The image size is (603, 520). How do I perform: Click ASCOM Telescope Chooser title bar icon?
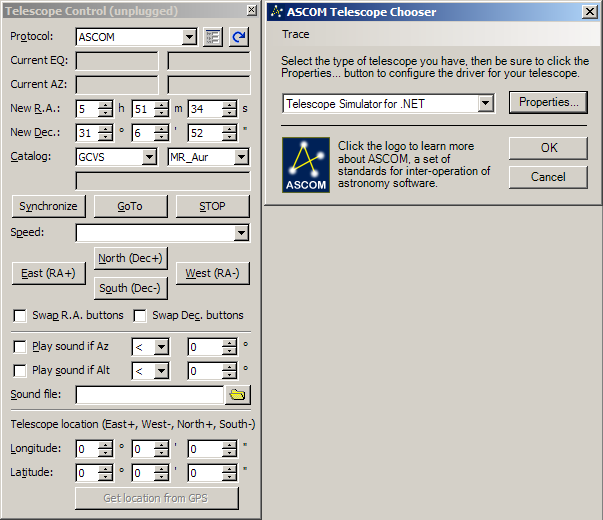[x=276, y=12]
